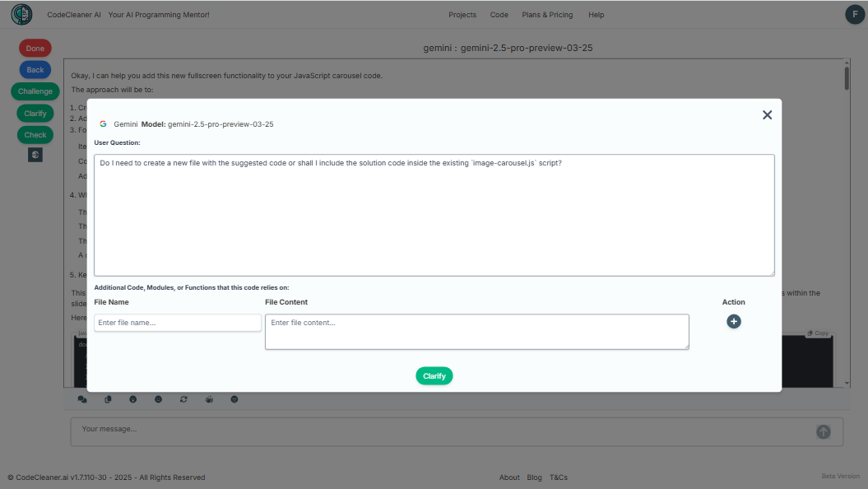Open the Code menu
This screenshot has height=489, width=868.
(x=499, y=15)
